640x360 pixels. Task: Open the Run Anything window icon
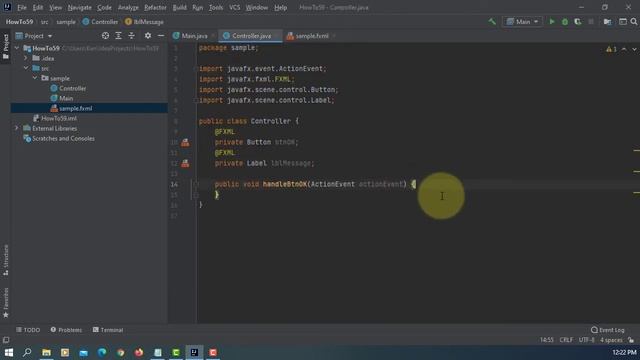pyautogui.click(x=622, y=22)
